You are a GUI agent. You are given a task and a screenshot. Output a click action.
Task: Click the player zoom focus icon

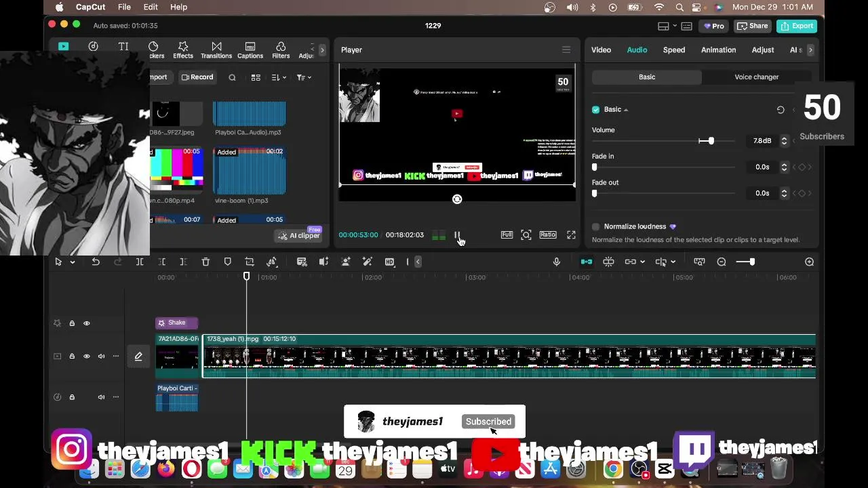tap(526, 235)
